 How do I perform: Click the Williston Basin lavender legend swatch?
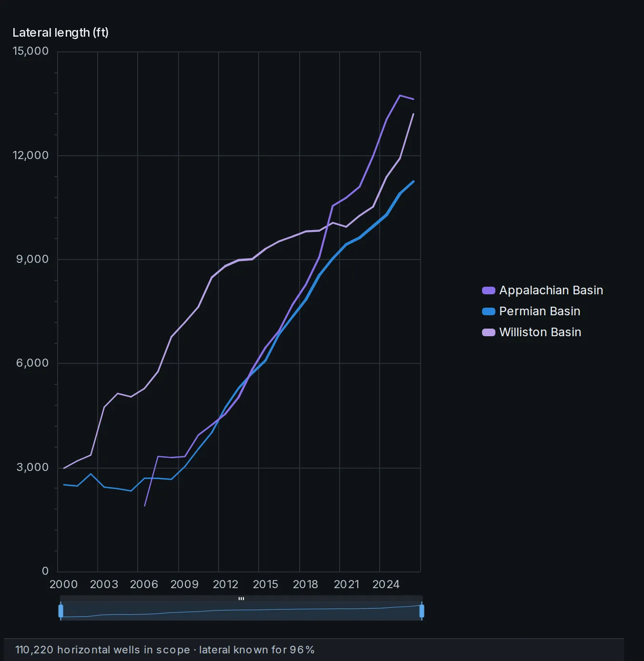tap(489, 332)
